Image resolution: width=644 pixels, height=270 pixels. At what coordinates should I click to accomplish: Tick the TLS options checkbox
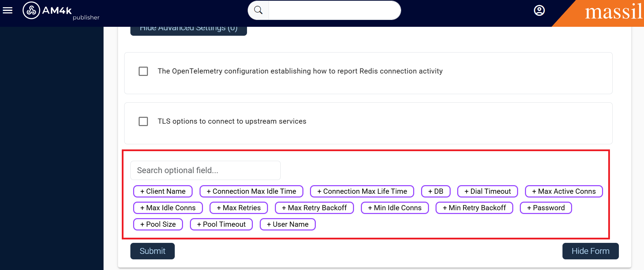coord(143,121)
